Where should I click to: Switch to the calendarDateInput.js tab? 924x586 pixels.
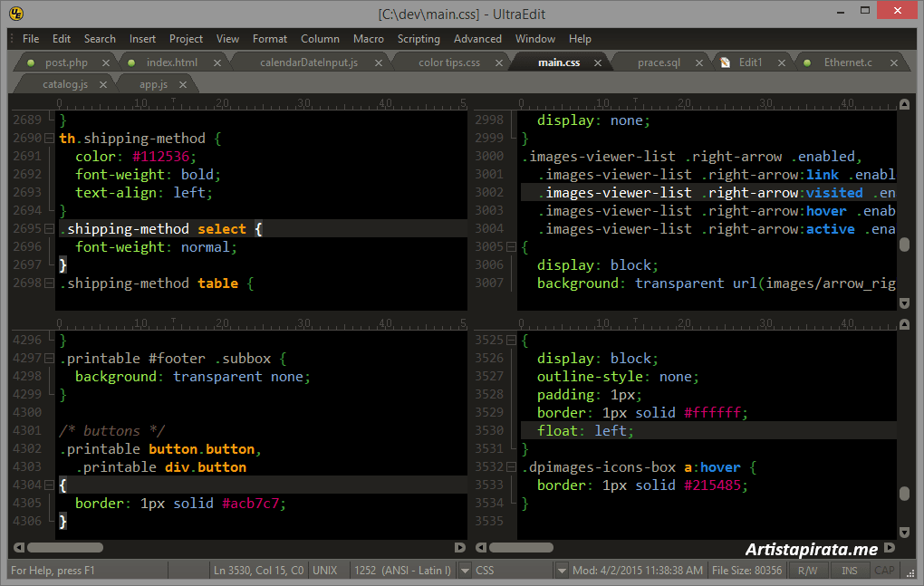click(308, 62)
